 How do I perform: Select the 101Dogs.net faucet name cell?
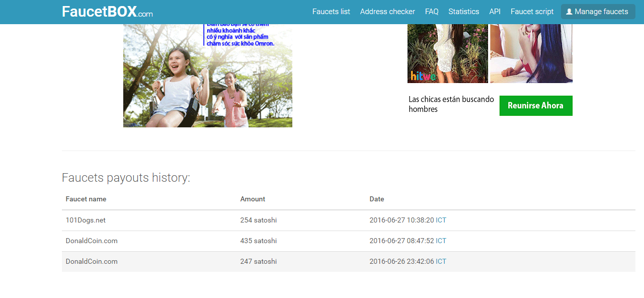coord(86,220)
